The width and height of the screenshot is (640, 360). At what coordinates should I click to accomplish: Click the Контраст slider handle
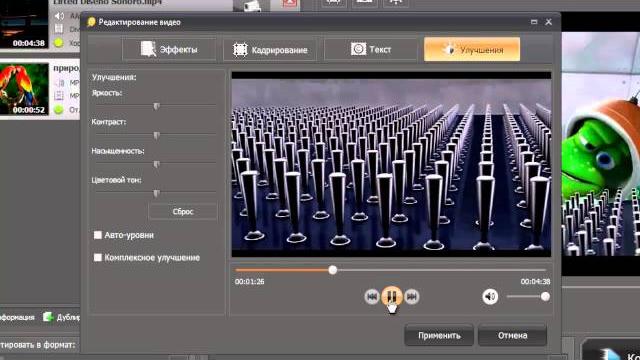pos(156,135)
